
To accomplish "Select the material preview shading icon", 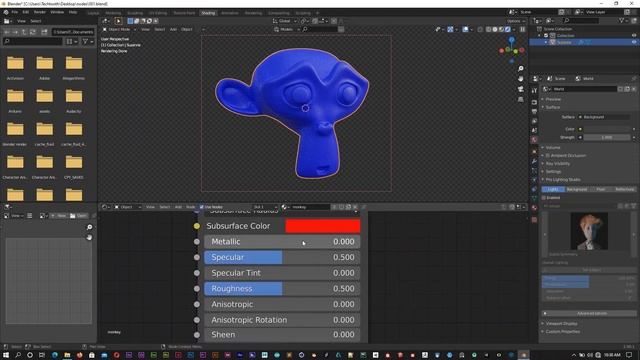I will [x=501, y=29].
